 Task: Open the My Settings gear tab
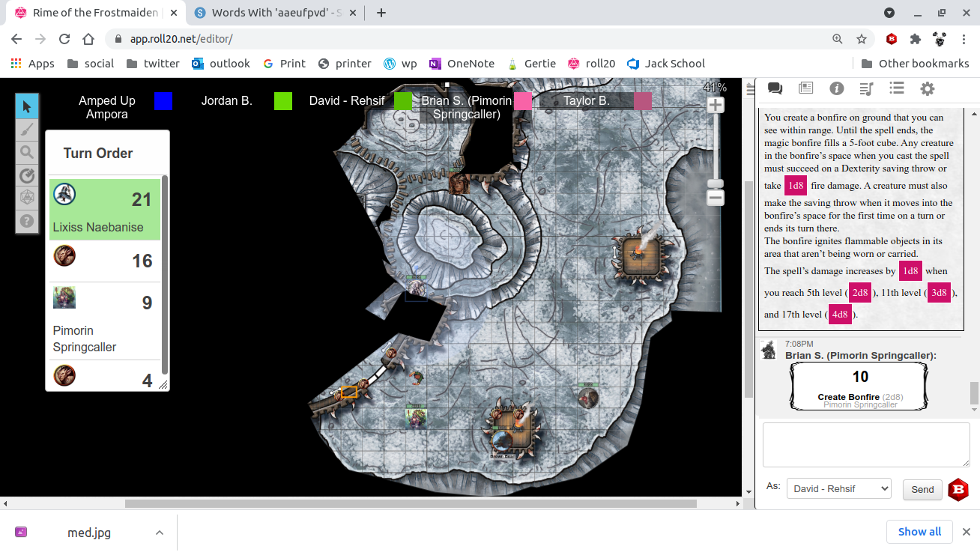coord(927,89)
